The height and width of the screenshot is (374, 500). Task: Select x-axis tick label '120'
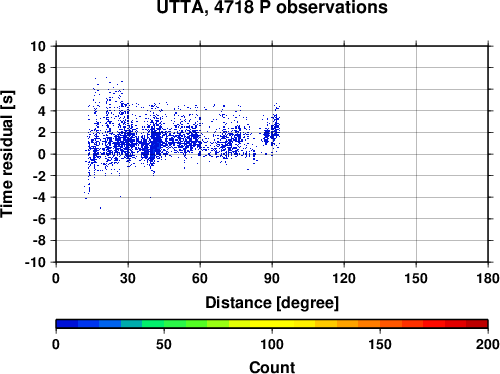[344, 278]
